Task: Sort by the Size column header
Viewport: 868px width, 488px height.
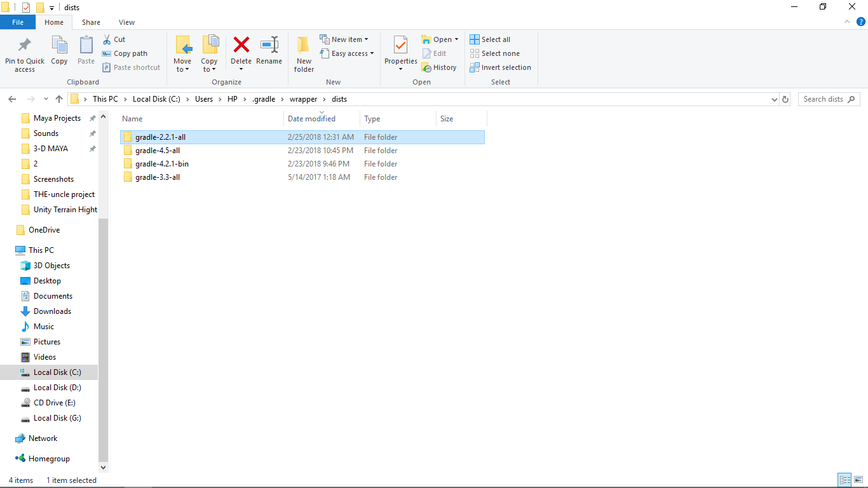Action: pyautogui.click(x=461, y=119)
